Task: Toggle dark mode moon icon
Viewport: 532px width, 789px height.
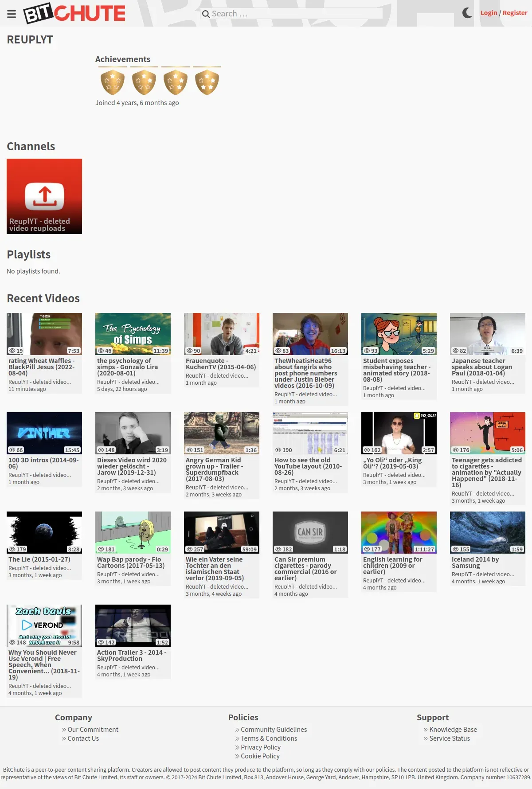Action: click(x=467, y=13)
